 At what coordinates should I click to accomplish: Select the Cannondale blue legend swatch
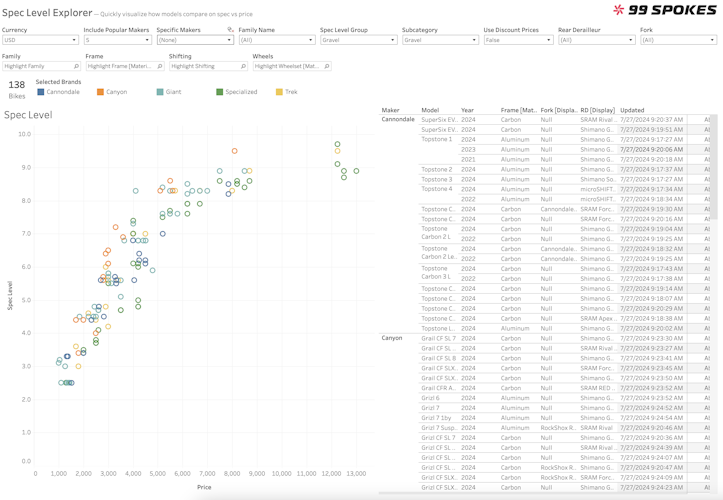(41, 92)
